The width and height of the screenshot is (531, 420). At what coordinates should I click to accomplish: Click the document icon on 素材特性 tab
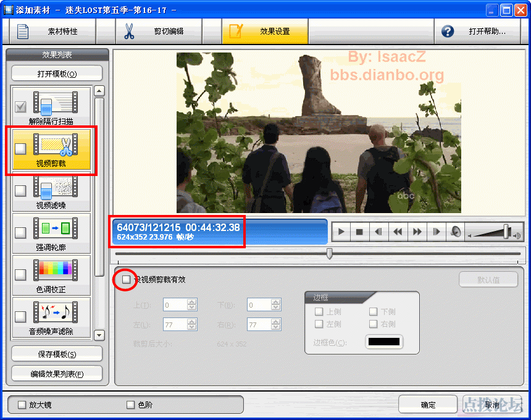click(x=23, y=31)
